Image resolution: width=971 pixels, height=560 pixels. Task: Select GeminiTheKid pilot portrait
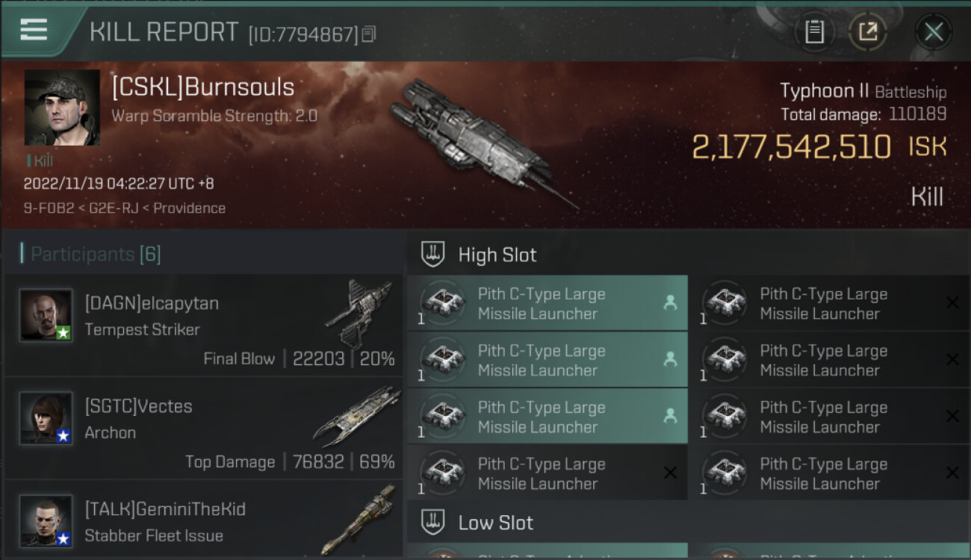pos(46,520)
